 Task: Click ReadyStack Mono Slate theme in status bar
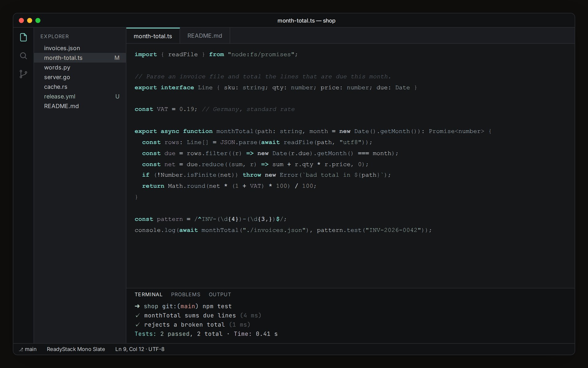76,349
